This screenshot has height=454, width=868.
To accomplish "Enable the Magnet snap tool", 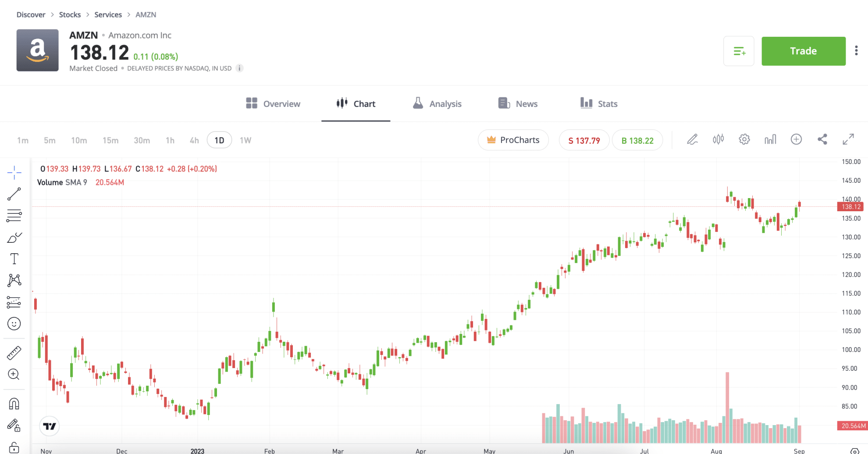I will (x=14, y=403).
